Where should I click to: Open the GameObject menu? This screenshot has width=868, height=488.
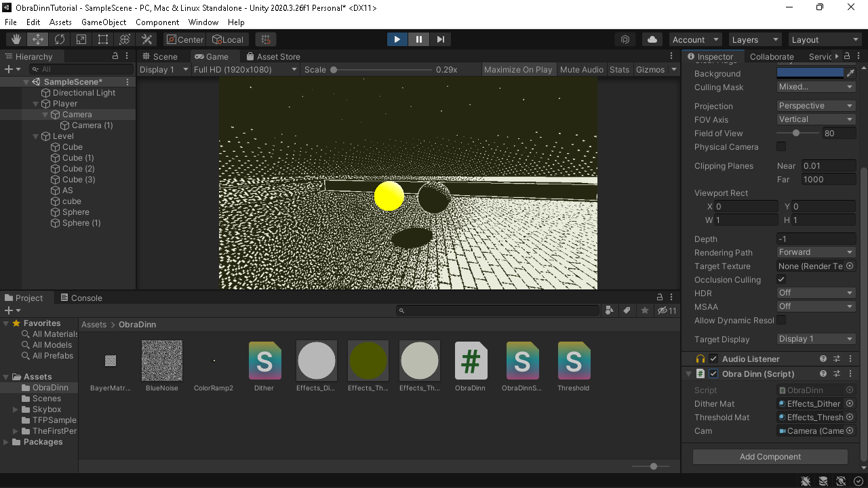(104, 22)
